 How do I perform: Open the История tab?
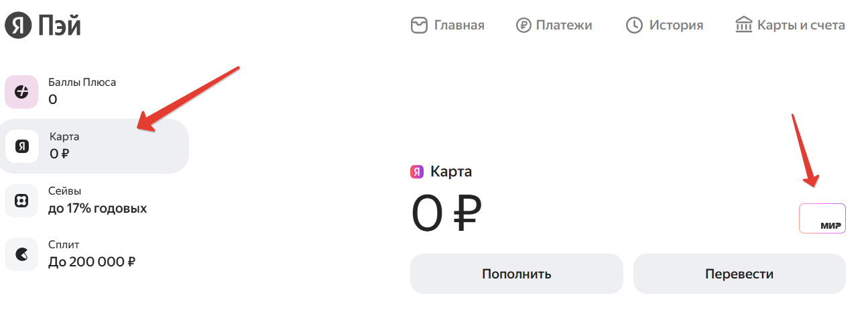[x=676, y=25]
